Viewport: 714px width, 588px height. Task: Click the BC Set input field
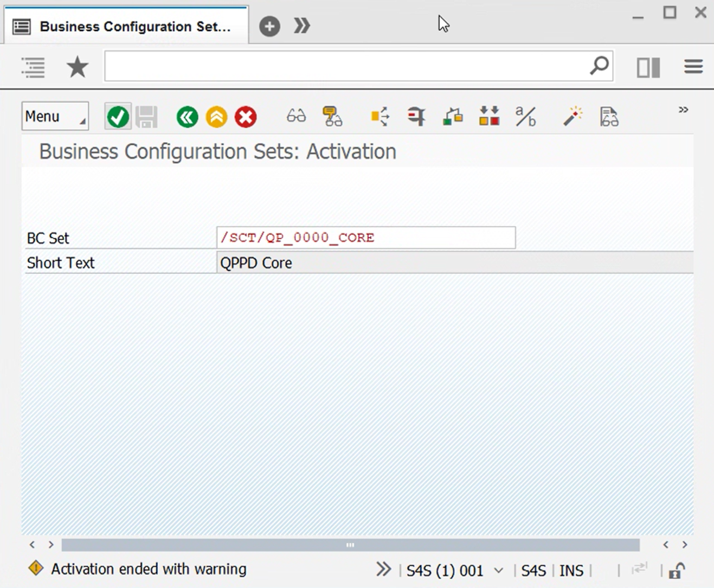[365, 238]
